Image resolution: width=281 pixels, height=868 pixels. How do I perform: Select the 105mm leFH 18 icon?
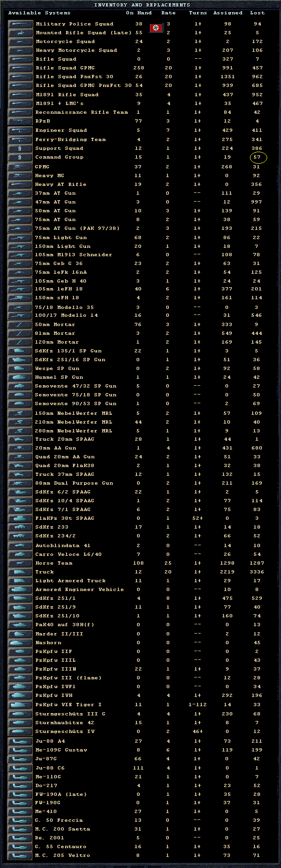pyautogui.click(x=20, y=289)
